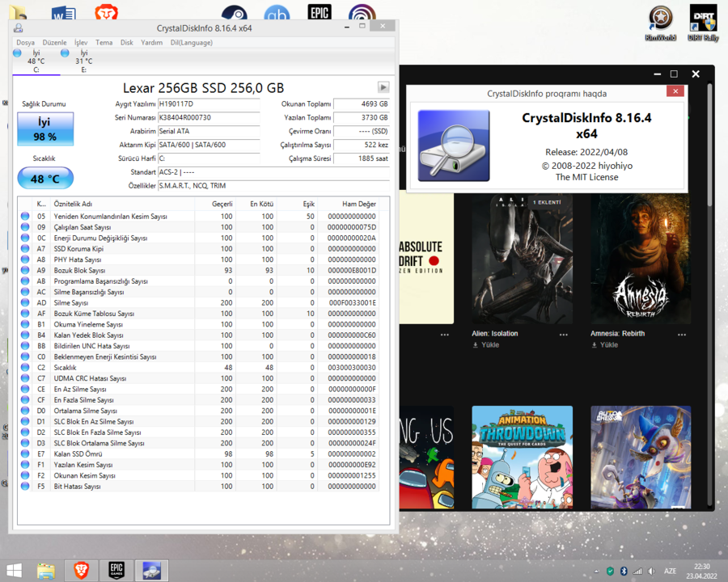Click the Ham Değer column header
This screenshot has height=582, width=728.
click(348, 204)
